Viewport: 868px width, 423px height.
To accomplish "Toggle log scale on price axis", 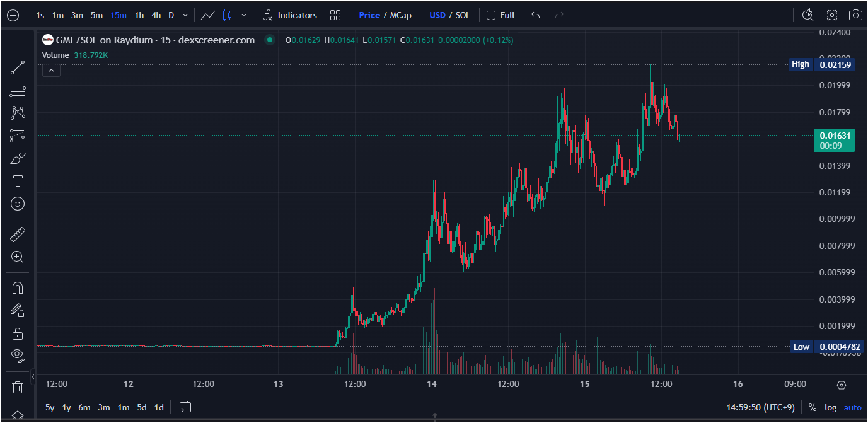I will 831,408.
